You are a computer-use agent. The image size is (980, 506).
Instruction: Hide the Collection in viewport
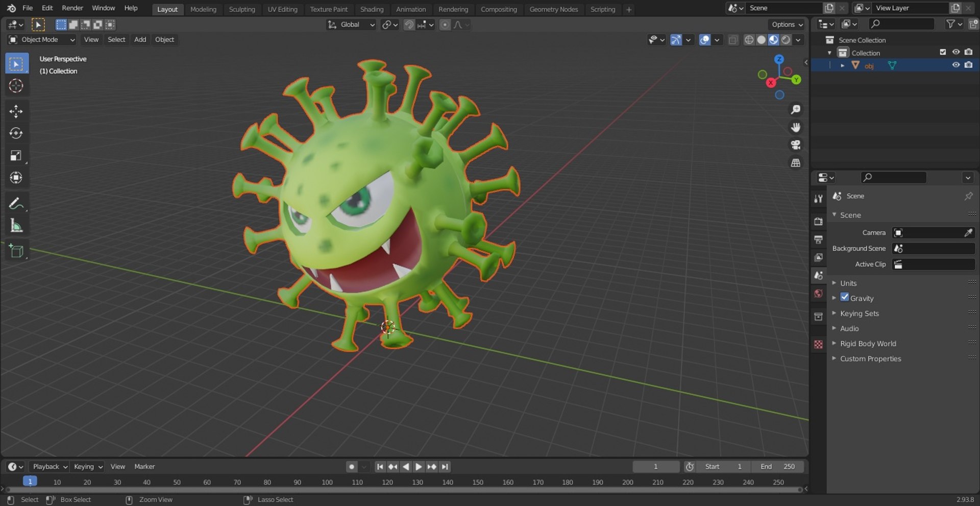pos(956,52)
